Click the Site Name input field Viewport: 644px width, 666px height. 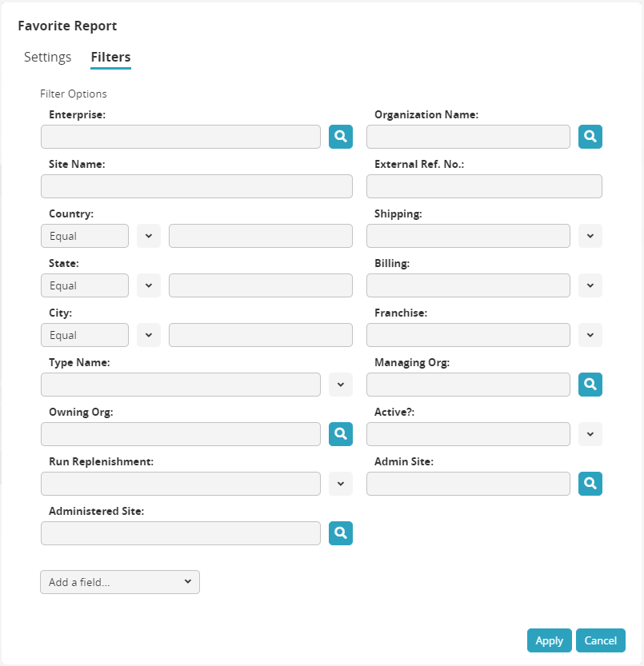(197, 186)
